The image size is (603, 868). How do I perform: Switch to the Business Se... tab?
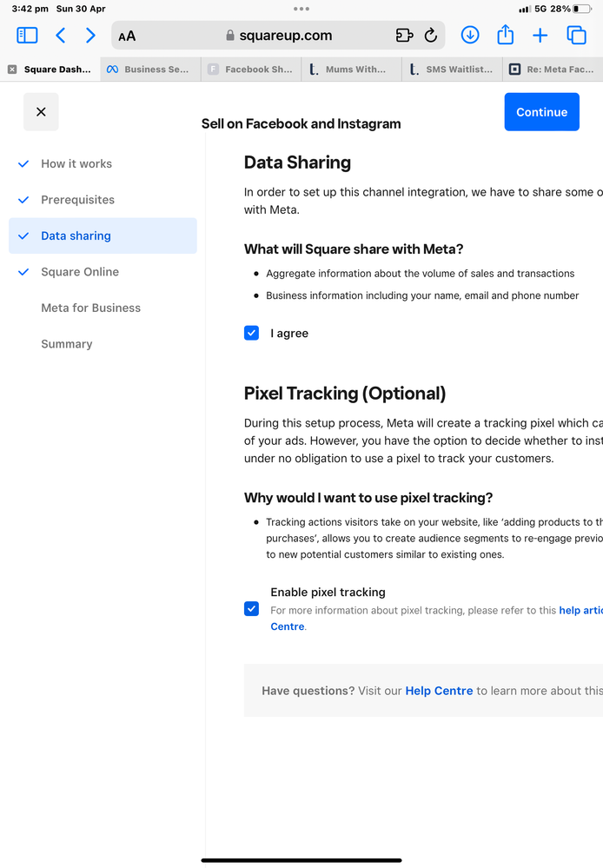149,70
